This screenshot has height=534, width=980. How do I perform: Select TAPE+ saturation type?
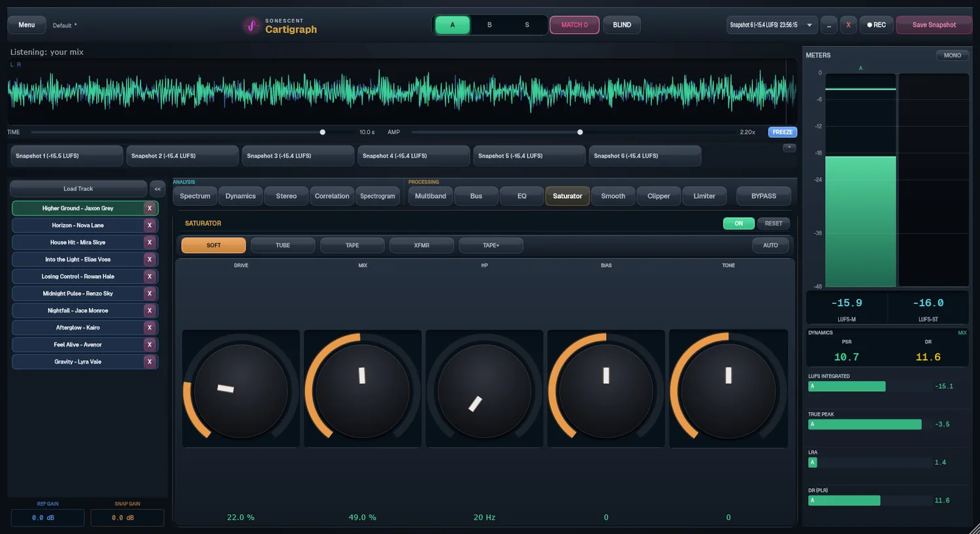pyautogui.click(x=491, y=245)
